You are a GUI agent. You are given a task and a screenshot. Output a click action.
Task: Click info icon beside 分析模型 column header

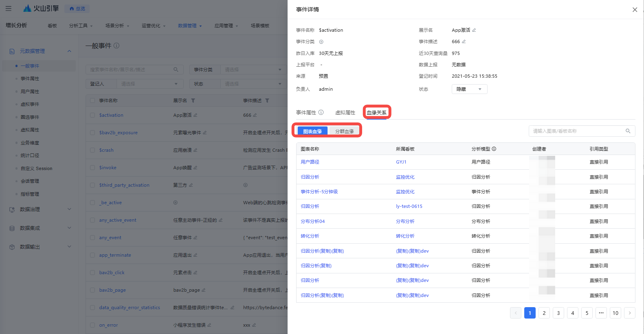(494, 149)
